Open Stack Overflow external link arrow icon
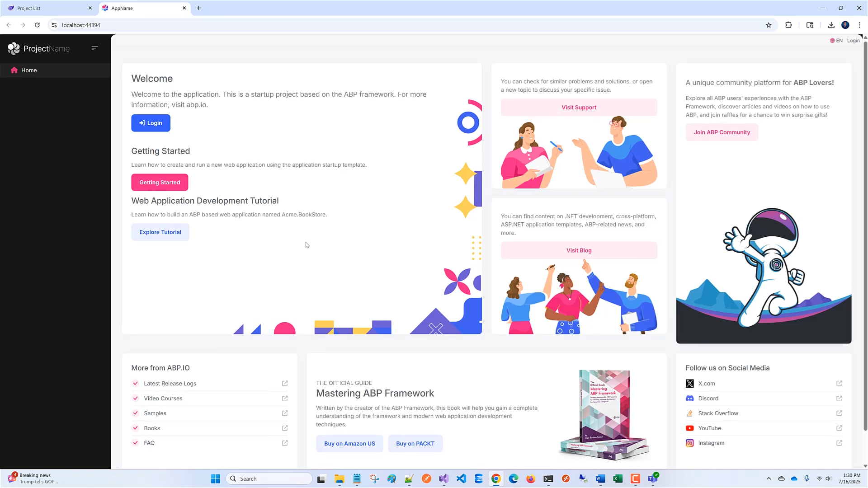 pyautogui.click(x=839, y=413)
